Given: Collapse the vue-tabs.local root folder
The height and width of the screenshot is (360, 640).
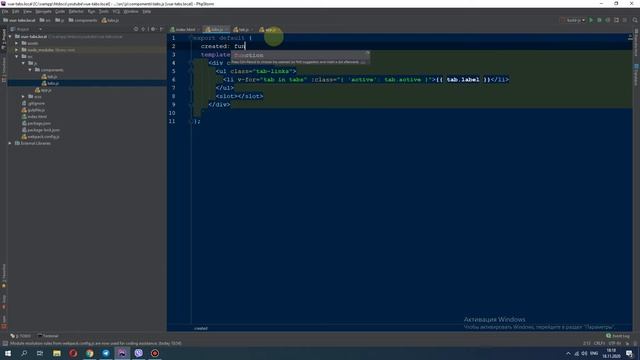Looking at the screenshot, I should click(10, 36).
